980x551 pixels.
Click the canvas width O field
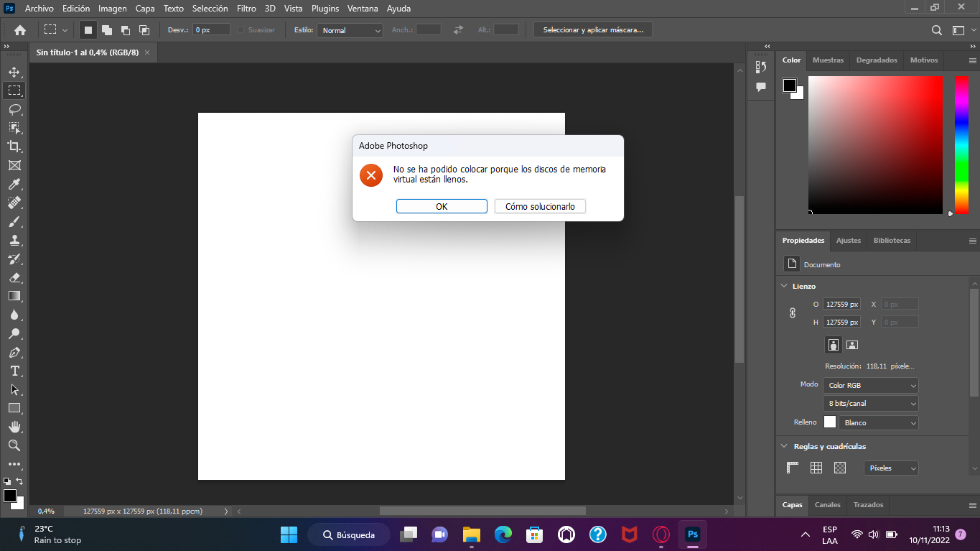pos(841,304)
